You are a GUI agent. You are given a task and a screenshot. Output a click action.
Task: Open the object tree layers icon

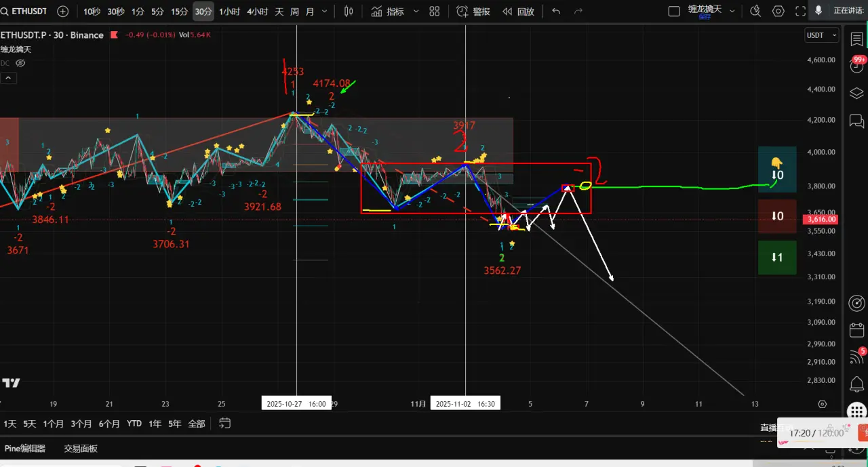pos(856,94)
